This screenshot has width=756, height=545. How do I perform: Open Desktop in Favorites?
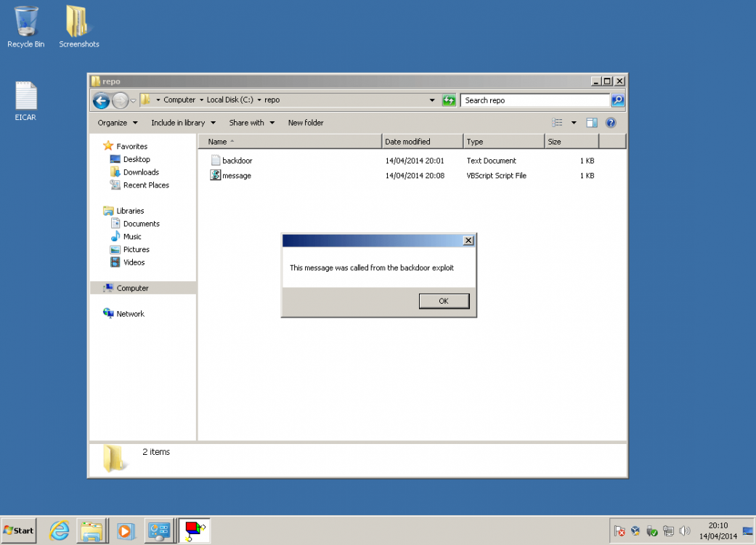pos(130,159)
